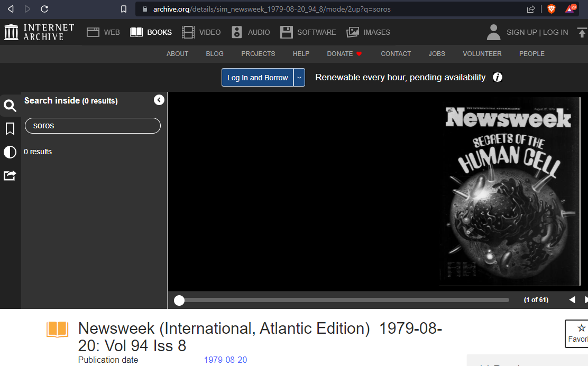Open the IMAGES media section
The image size is (588, 366).
(368, 32)
